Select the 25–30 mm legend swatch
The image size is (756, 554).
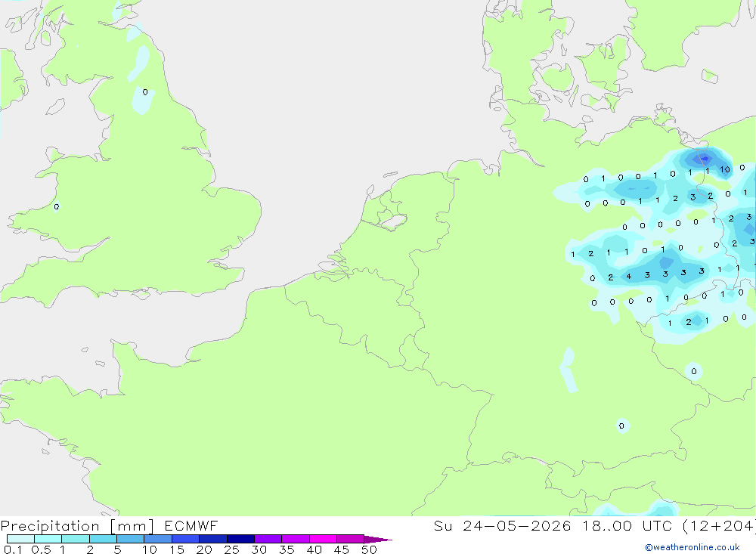(x=240, y=539)
